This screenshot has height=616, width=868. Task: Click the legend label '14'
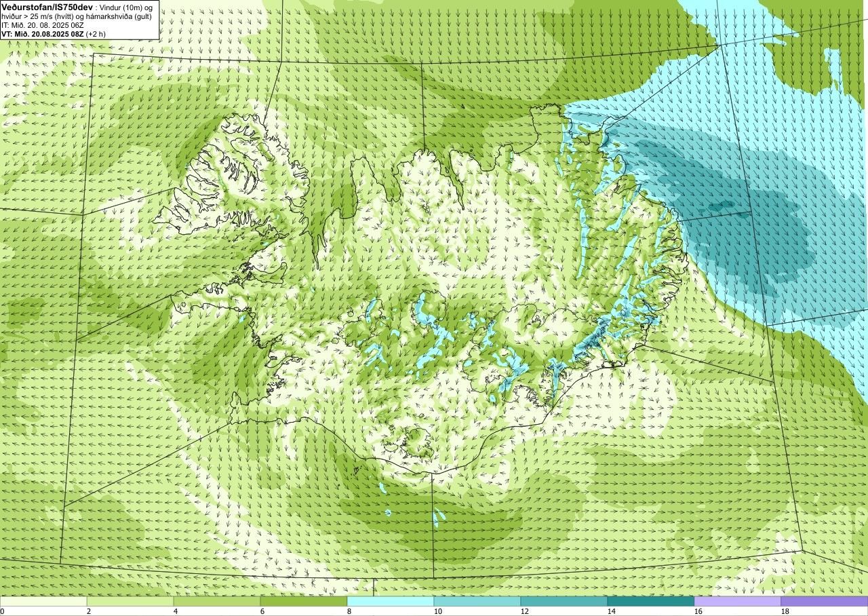click(x=612, y=611)
